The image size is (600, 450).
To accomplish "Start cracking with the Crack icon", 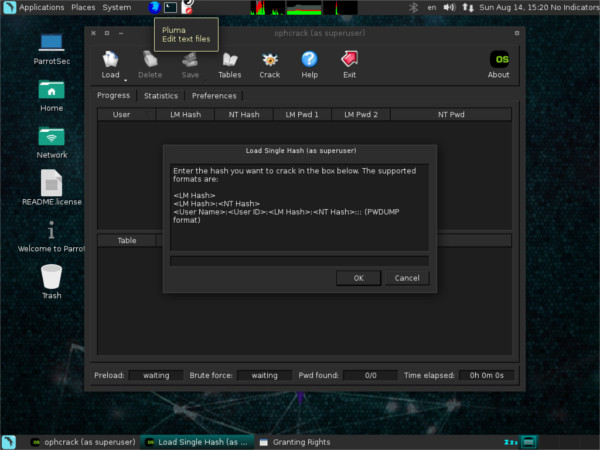I will click(270, 65).
